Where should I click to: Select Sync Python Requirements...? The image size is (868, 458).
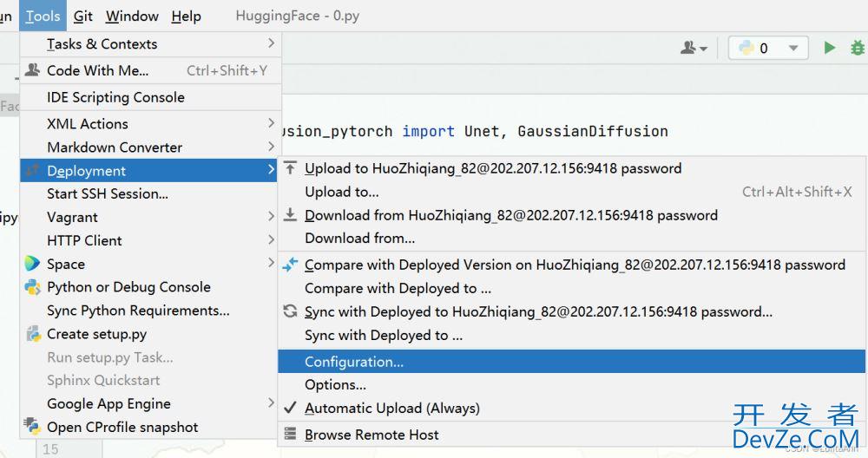coord(150,311)
